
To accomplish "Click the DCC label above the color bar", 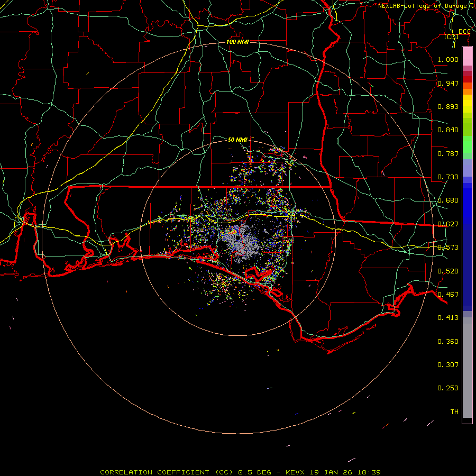I will click(464, 32).
